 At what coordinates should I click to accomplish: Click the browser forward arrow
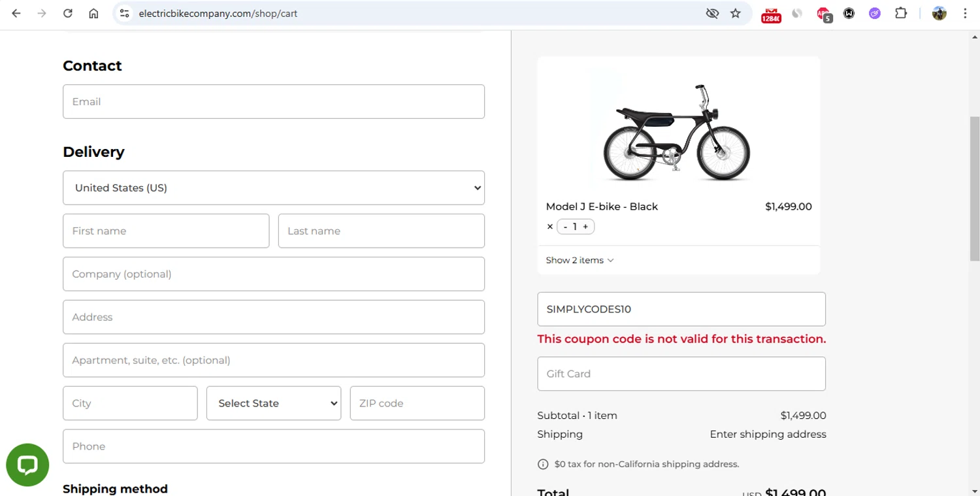42,13
